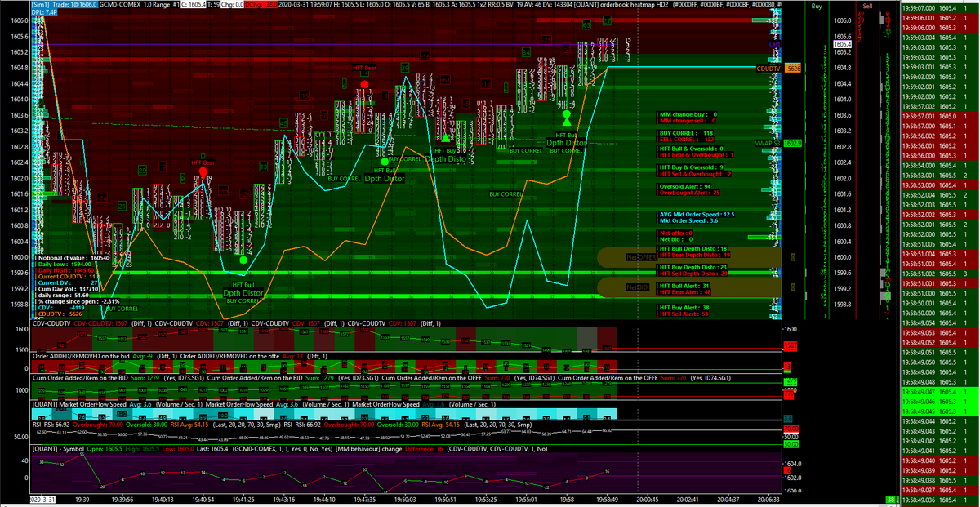Click the Current CDUDTV: 11 line
The image size is (980, 507).
pyautogui.click(x=66, y=277)
